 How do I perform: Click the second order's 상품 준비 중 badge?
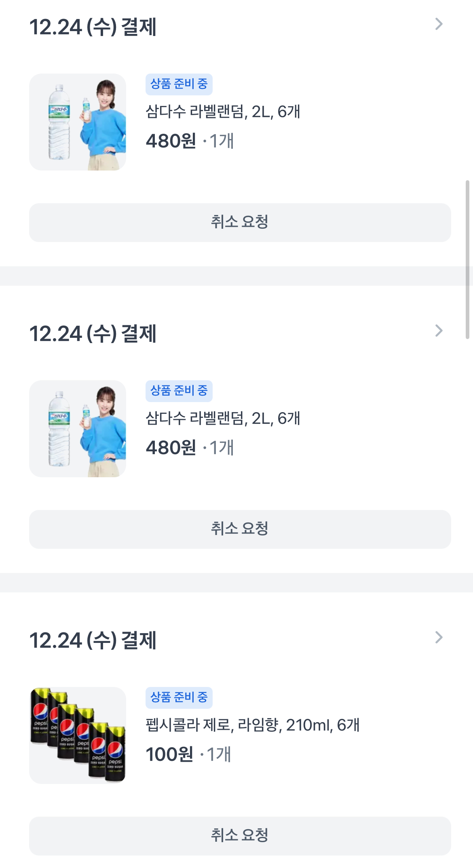click(179, 391)
